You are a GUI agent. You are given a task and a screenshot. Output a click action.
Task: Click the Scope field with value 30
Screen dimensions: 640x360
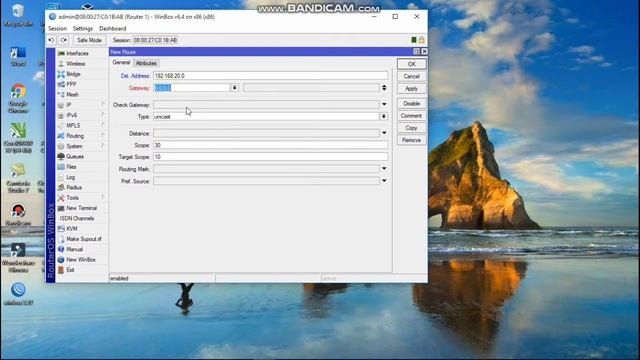point(271,145)
